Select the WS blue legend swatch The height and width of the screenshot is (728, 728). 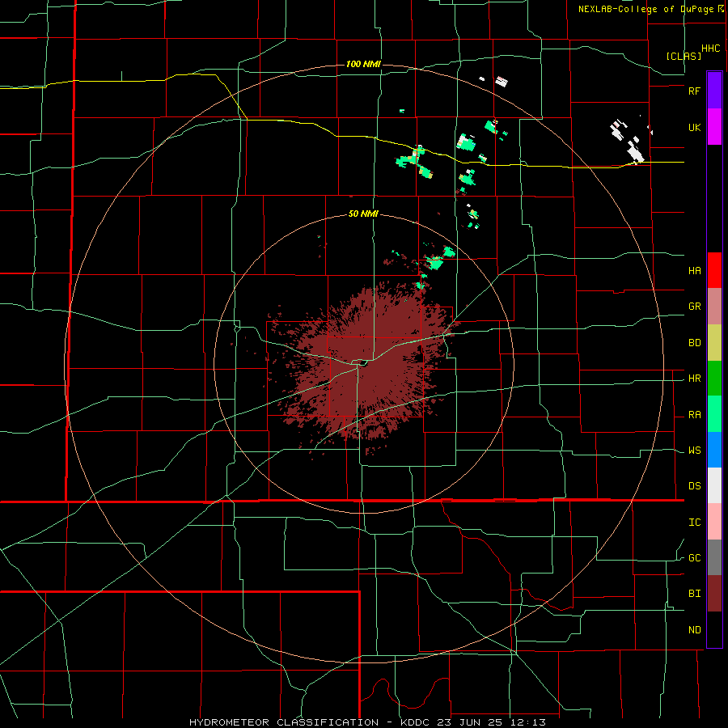click(714, 450)
